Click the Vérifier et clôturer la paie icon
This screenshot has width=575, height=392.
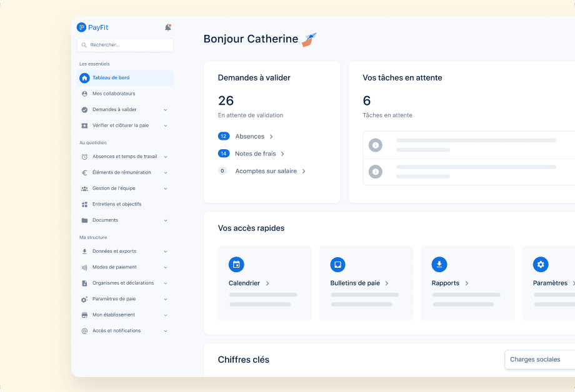coord(84,125)
